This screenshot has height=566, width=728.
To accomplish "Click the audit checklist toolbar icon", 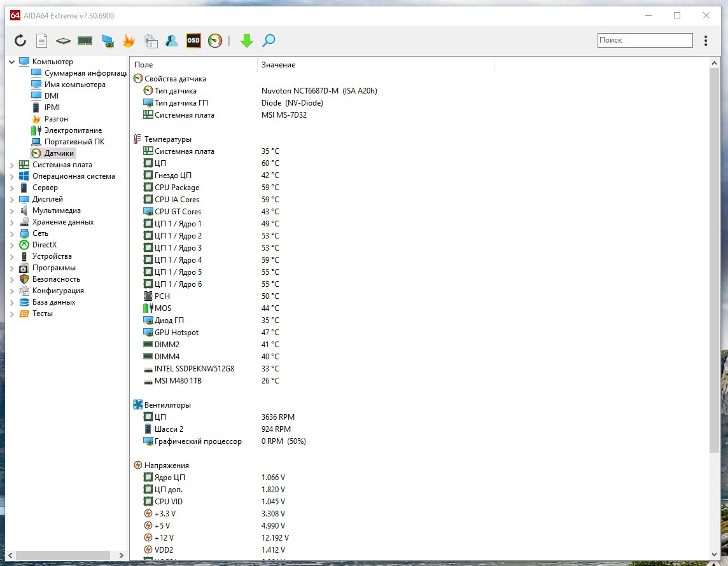I will click(150, 41).
